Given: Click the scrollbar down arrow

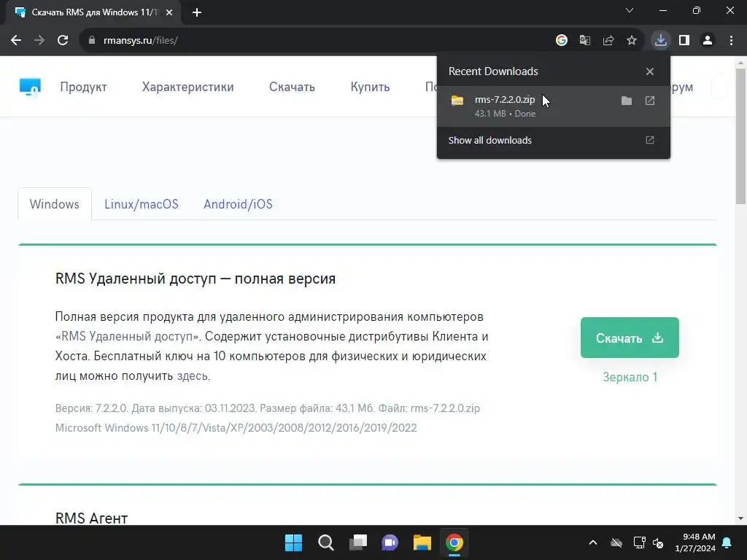Looking at the screenshot, I should point(741,518).
